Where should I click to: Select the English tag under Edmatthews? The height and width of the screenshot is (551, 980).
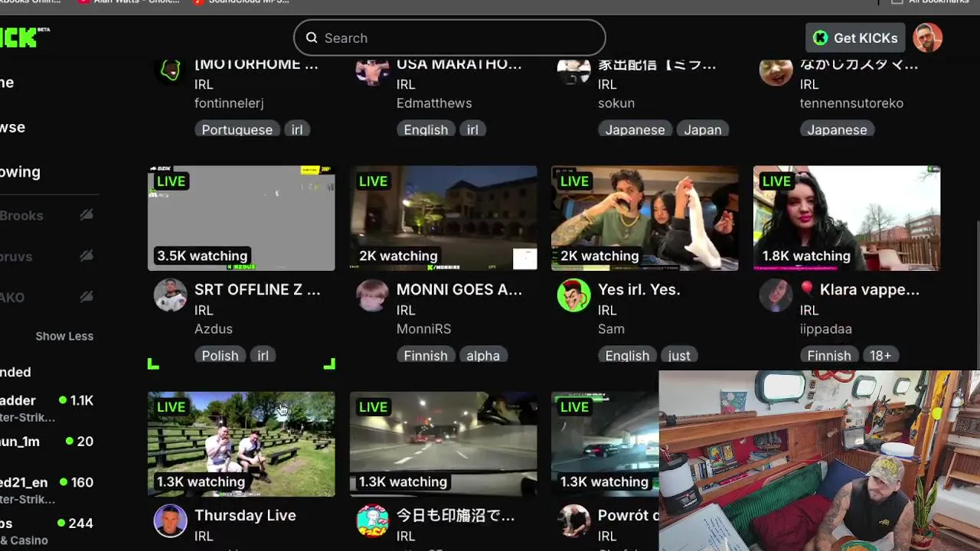(x=426, y=129)
